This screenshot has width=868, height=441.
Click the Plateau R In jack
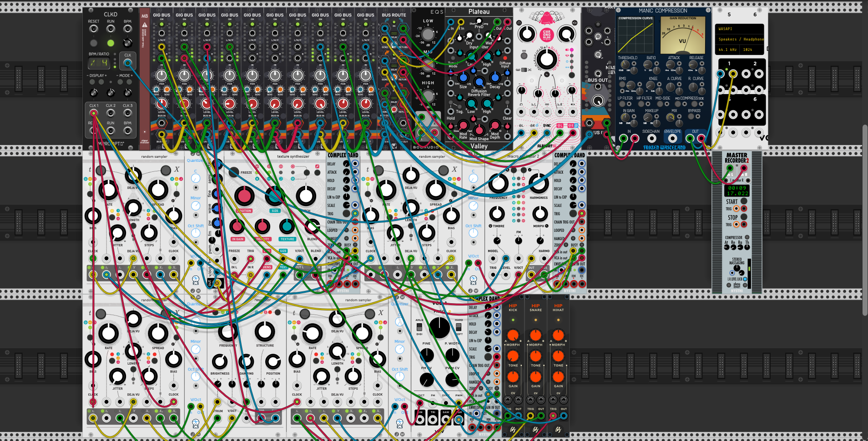[461, 22]
